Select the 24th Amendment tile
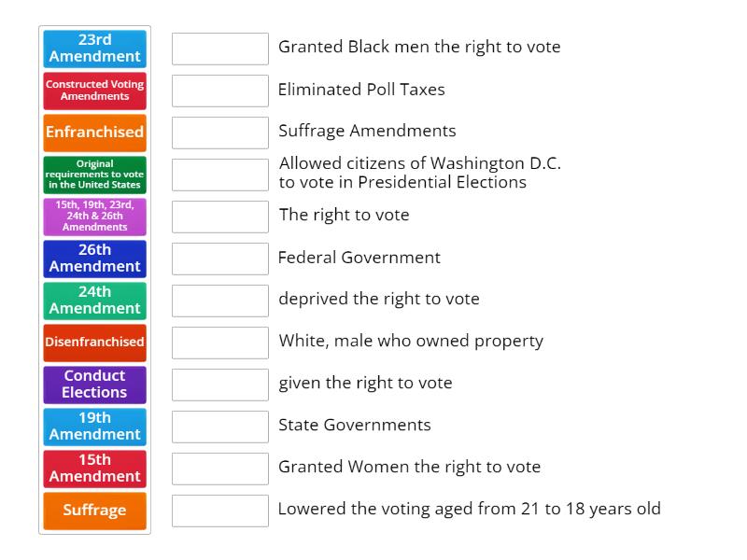747x560 pixels. point(94,301)
